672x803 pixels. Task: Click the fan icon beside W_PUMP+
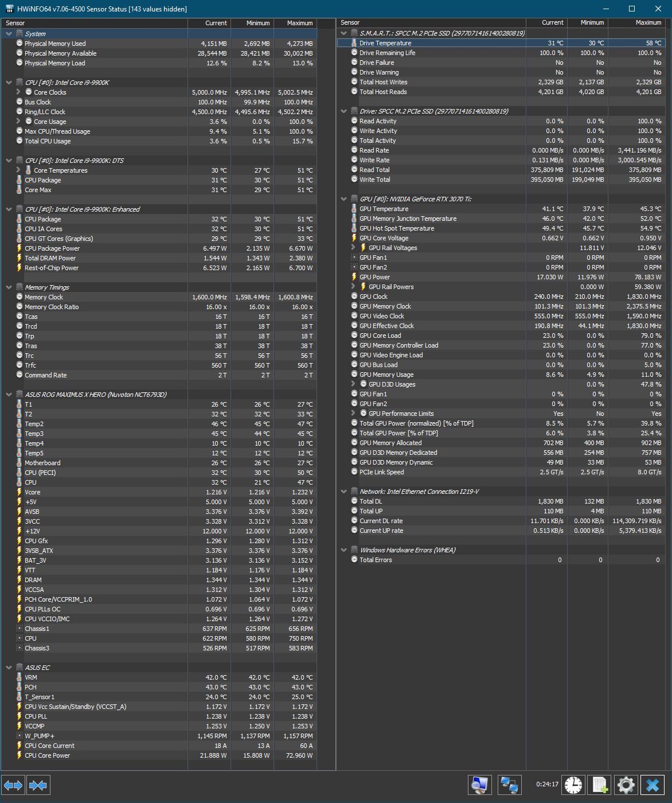coord(19,736)
